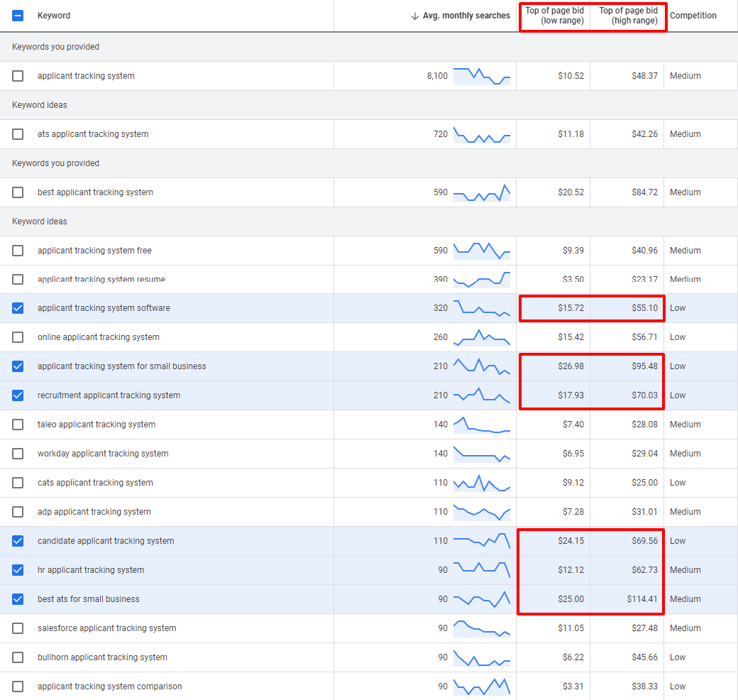Screen dimensions: 738x700
Task: Uncheck hr applicant tracking system keyword
Action: 18,570
